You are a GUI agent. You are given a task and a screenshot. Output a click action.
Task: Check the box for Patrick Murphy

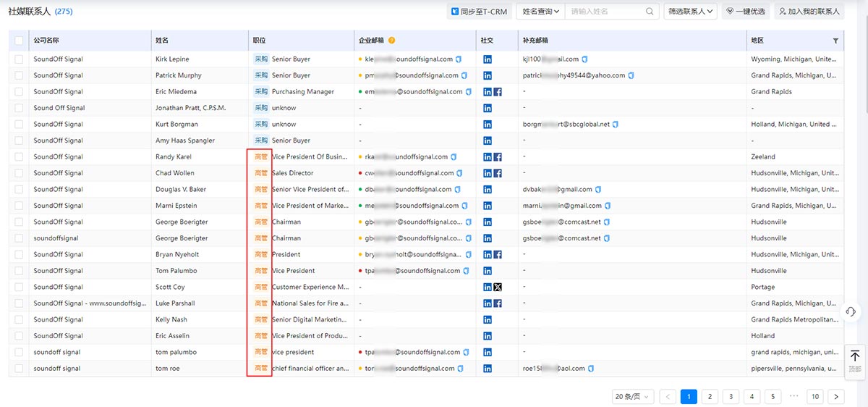pos(19,75)
